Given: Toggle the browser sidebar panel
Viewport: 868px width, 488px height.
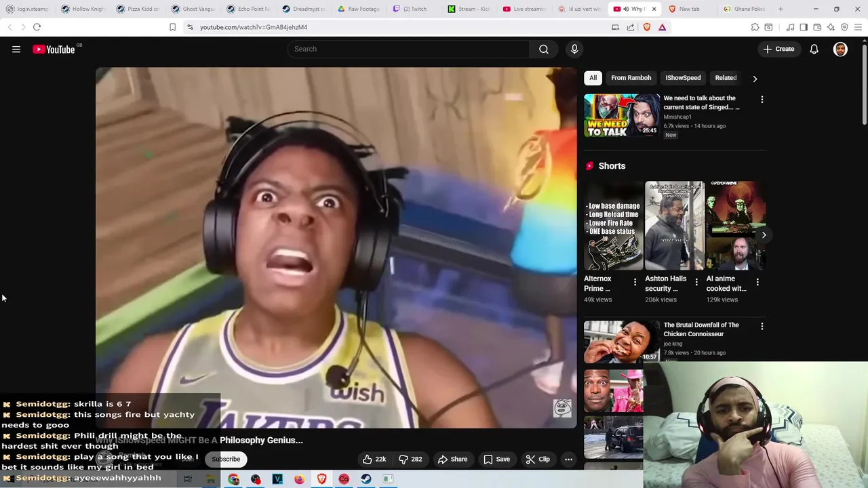Looking at the screenshot, I should tap(804, 27).
